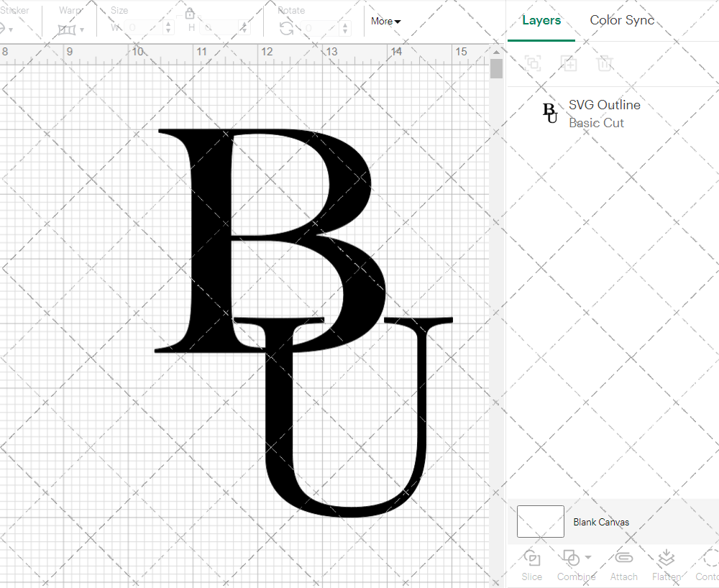Viewport: 719px width, 588px height.
Task: Duplicate the layer with the add icon
Action: 569,63
